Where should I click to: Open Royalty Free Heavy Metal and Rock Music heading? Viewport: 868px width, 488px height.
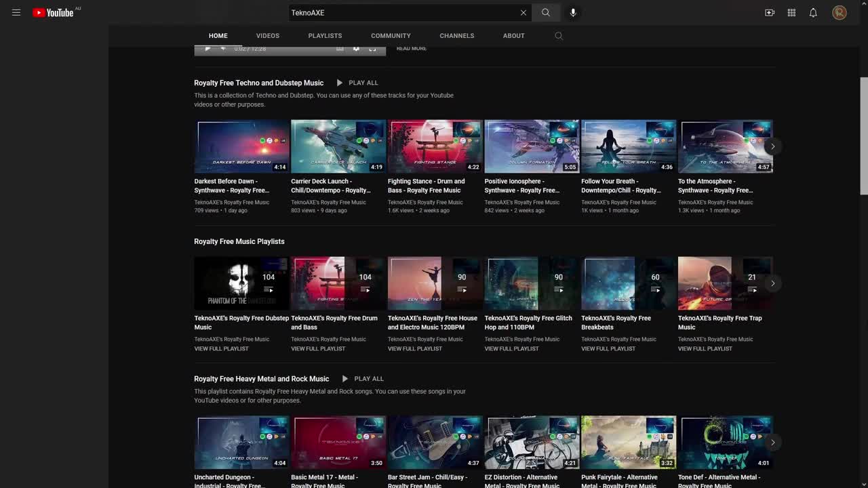pyautogui.click(x=262, y=379)
